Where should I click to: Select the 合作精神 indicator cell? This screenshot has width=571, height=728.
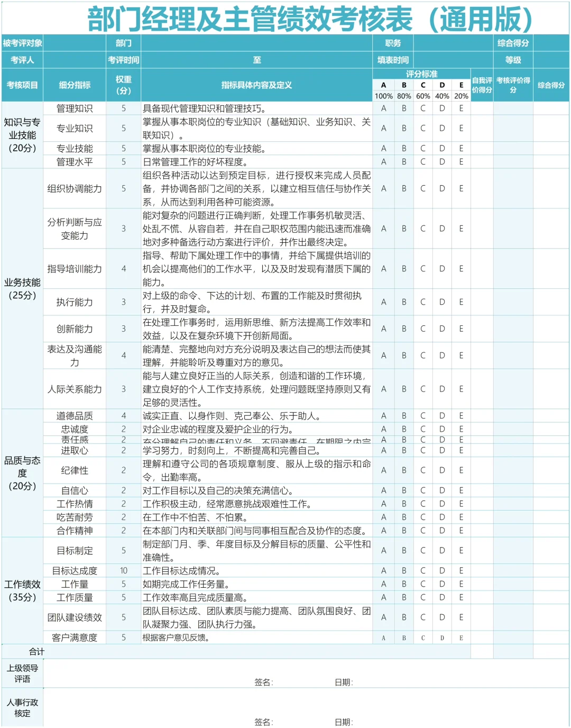(75, 531)
